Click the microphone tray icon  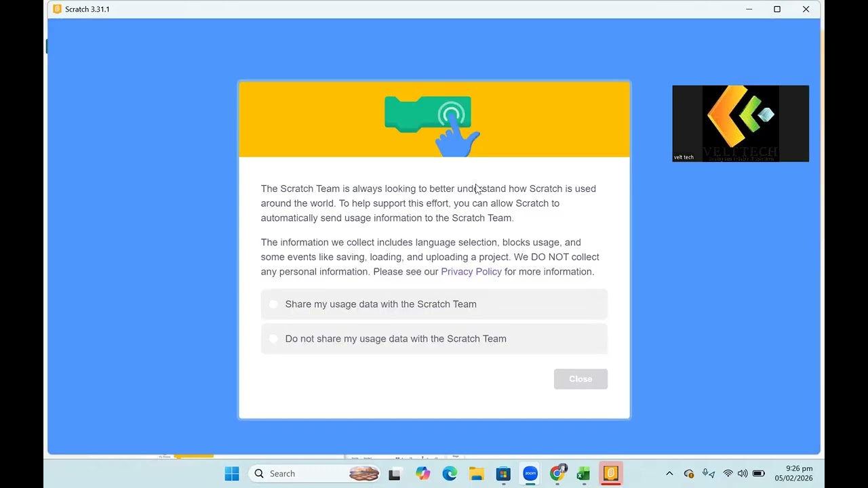(x=709, y=474)
